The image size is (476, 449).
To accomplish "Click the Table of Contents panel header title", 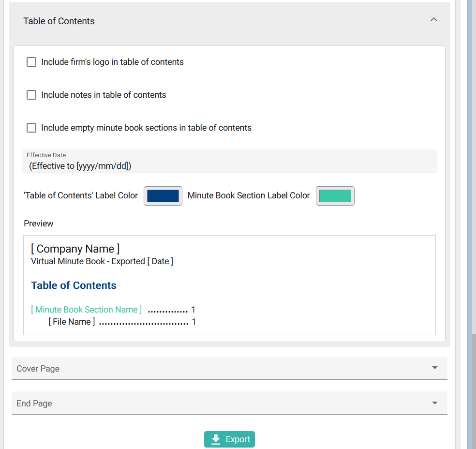I will pyautogui.click(x=59, y=21).
